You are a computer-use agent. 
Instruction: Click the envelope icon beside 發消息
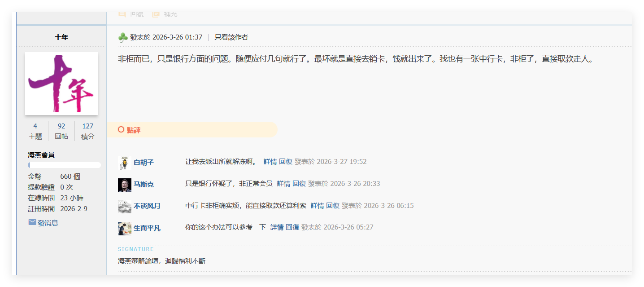click(32, 222)
